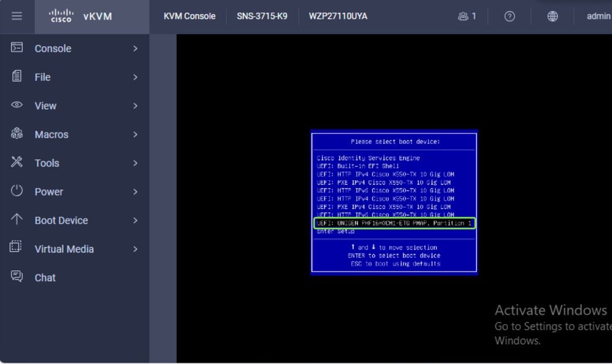Expand the Virtual Media submenu chevron
The width and height of the screenshot is (612, 364).
pos(135,249)
